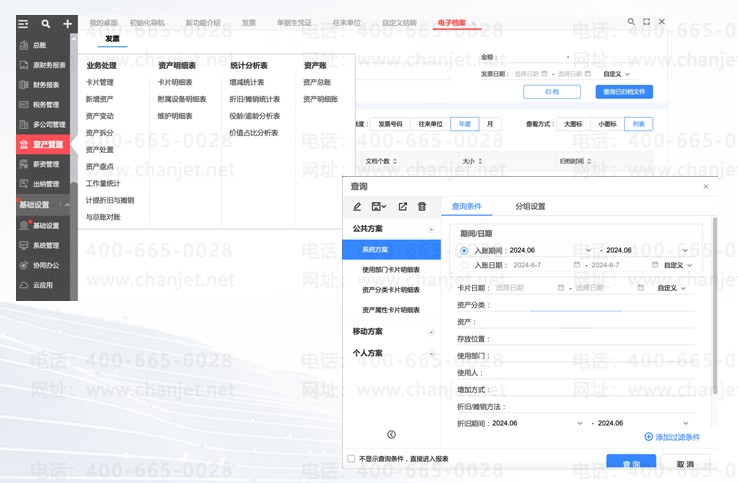Switch grouping to 月
The width and height of the screenshot is (738, 483).
tap(490, 124)
